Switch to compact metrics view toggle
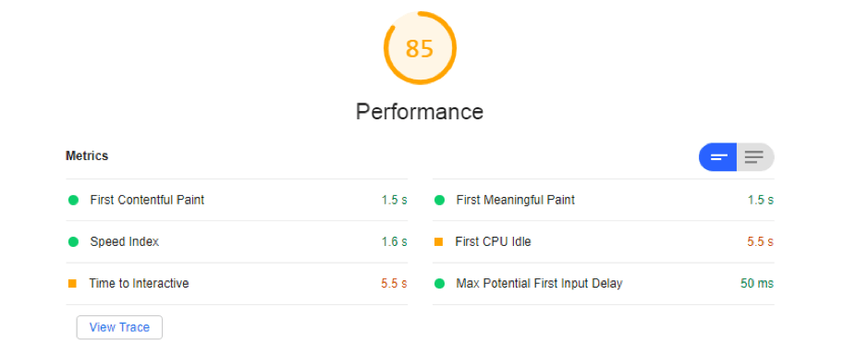The image size is (868, 344). tap(718, 157)
